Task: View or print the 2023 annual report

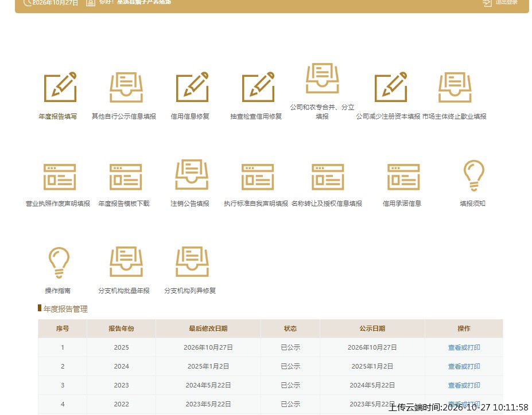Action: (464, 385)
